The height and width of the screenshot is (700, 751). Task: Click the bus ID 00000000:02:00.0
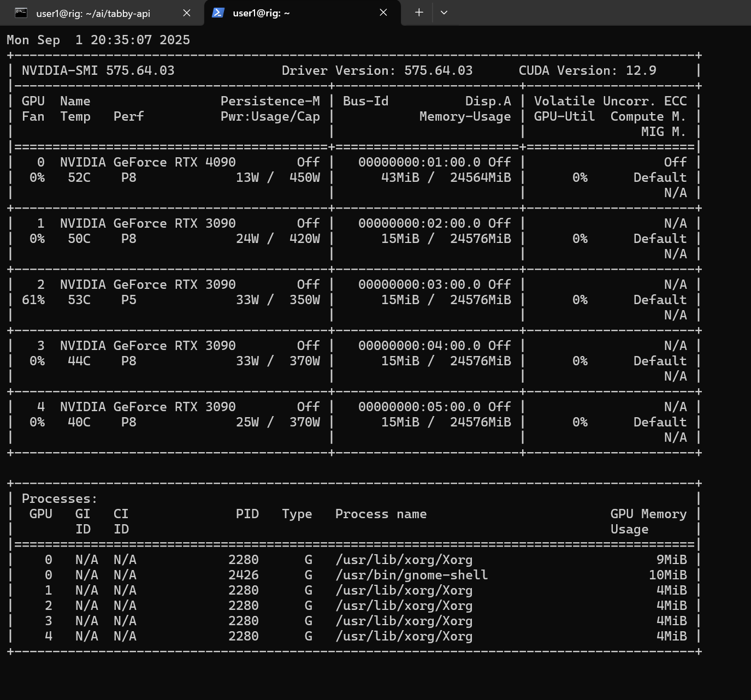[x=419, y=223]
